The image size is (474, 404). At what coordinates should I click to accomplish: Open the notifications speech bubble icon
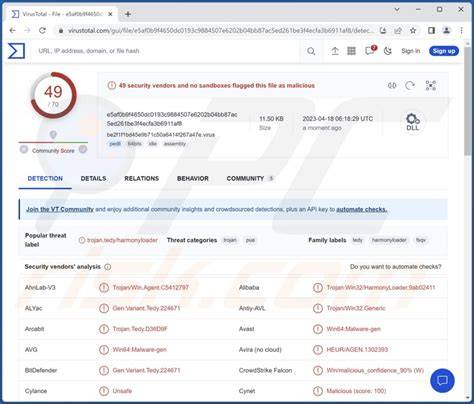[x=370, y=51]
